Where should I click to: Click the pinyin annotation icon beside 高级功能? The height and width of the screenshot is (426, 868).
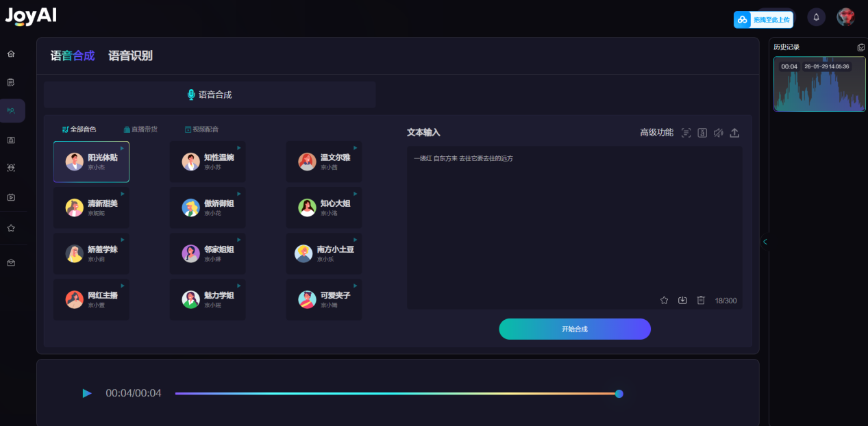(702, 133)
